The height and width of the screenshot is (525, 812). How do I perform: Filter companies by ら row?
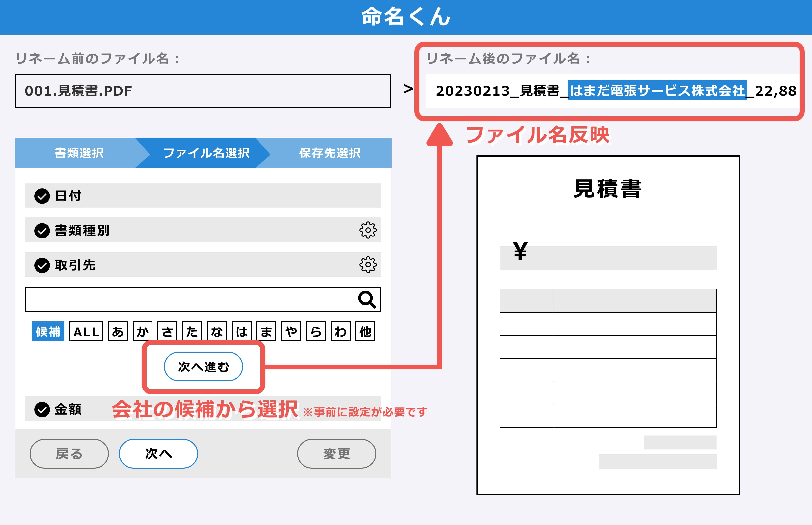coord(316,331)
